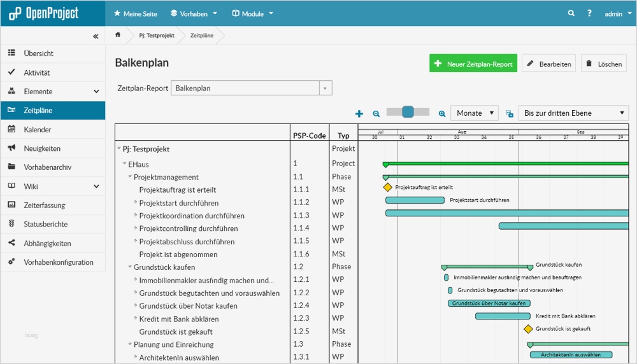Click the Neuer Zeitplan-Report button
The width and height of the screenshot is (637, 364).
(473, 64)
